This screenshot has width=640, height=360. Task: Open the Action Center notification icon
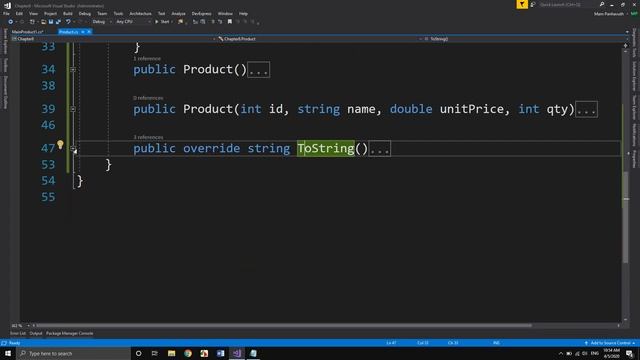(x=629, y=353)
